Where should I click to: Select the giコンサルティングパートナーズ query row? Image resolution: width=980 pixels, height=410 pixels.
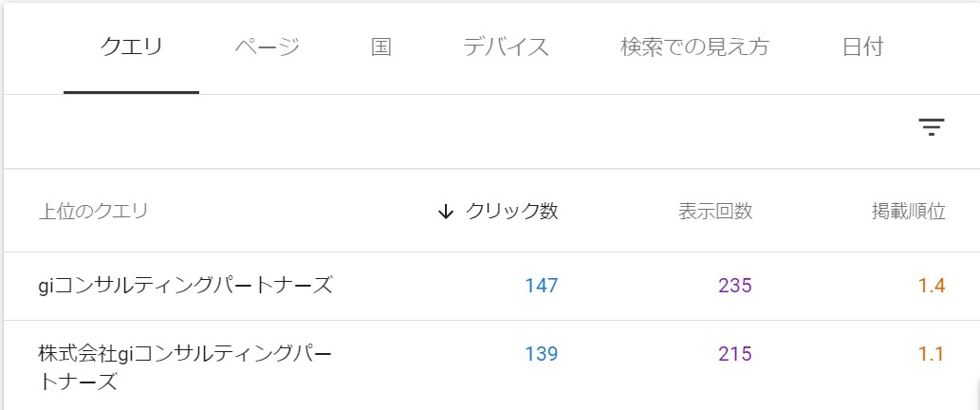(490, 287)
